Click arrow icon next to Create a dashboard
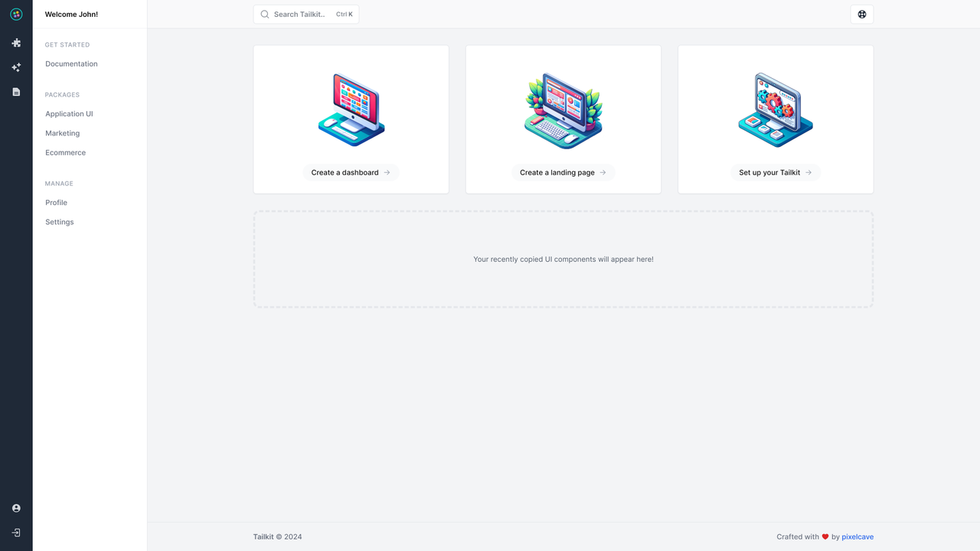The height and width of the screenshot is (551, 980). [x=387, y=173]
